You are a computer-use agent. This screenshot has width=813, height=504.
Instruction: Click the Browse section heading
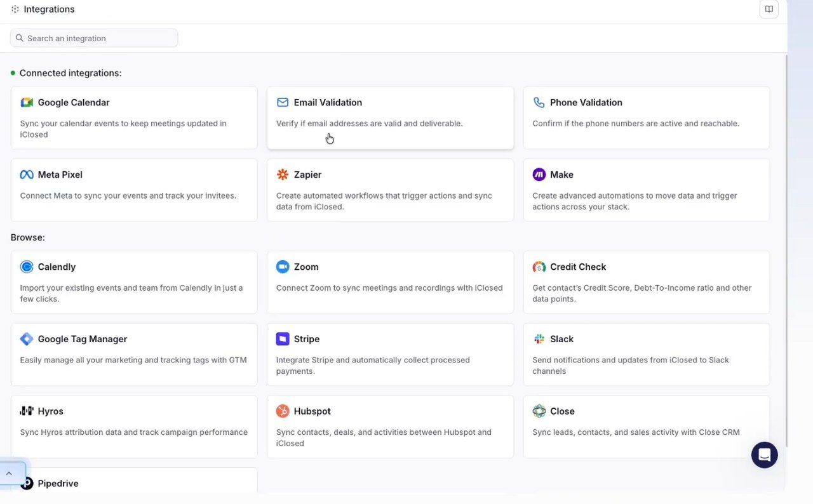tap(28, 237)
